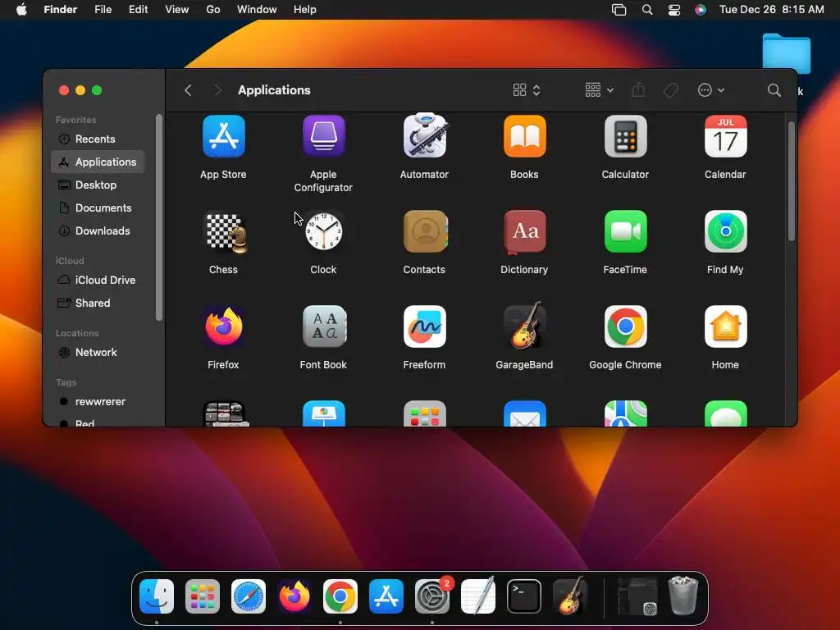Click Stage Manager icon in menu bar
The height and width of the screenshot is (630, 840).
click(619, 10)
